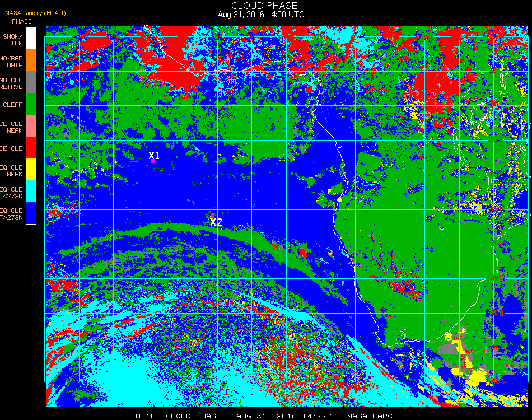Click the green Clear legend swatch

click(31, 104)
